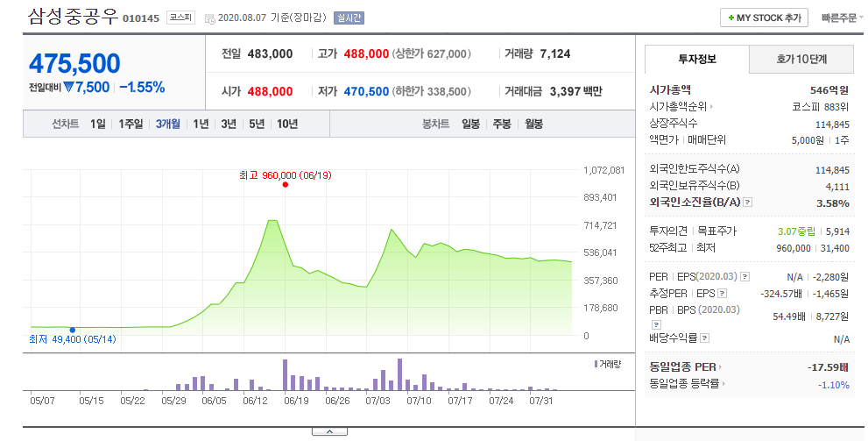
Task: Click the 거래대금 3,397 백만 value
Action: 575,91
